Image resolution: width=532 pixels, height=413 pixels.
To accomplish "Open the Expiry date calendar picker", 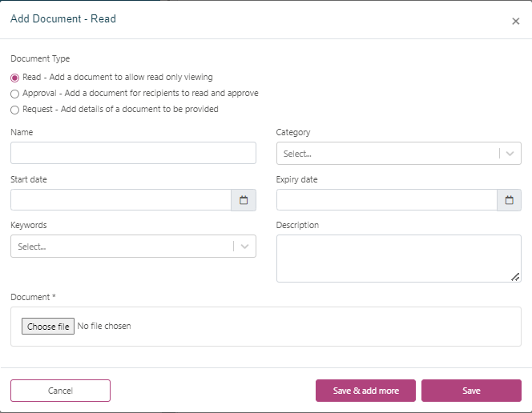I will tap(509, 200).
